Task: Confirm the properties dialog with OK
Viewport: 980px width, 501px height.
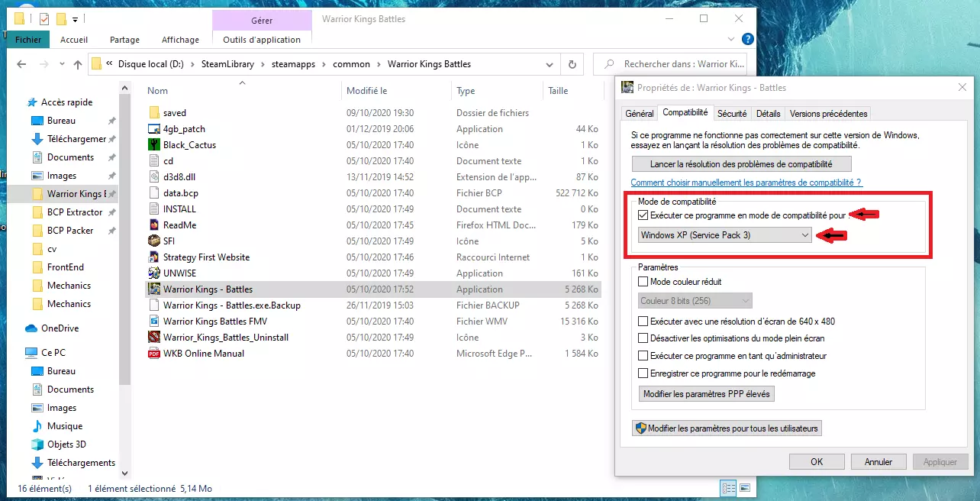Action: click(x=817, y=461)
